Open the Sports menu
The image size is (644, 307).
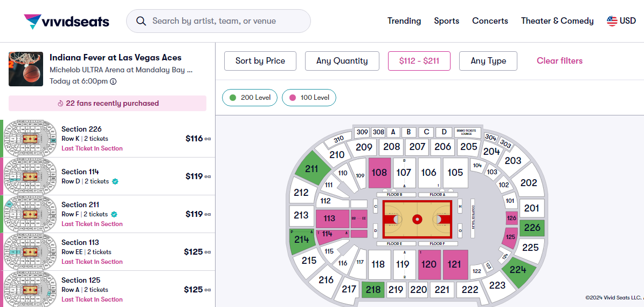coord(447,21)
